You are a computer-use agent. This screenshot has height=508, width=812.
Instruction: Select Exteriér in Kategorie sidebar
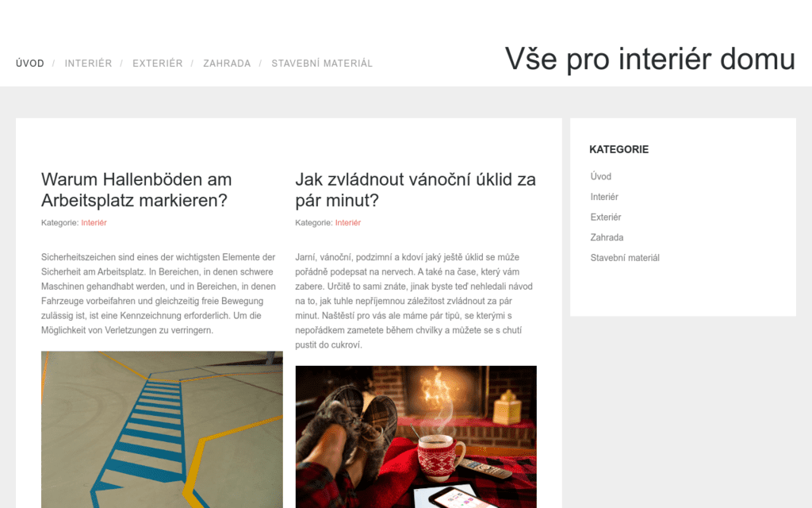tap(605, 217)
